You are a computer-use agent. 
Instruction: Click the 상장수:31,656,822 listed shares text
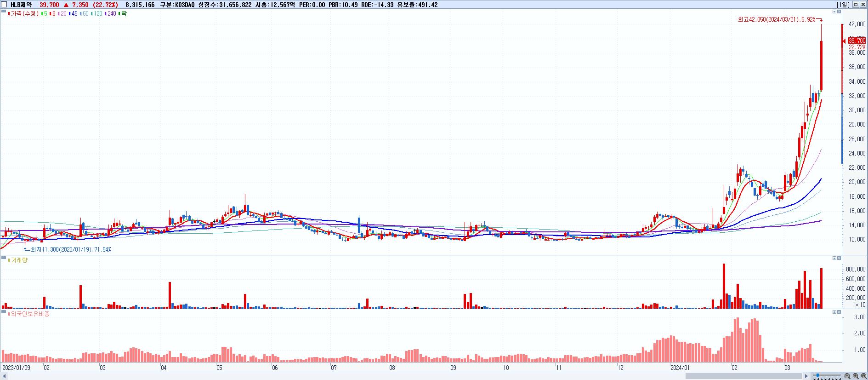[x=225, y=5]
